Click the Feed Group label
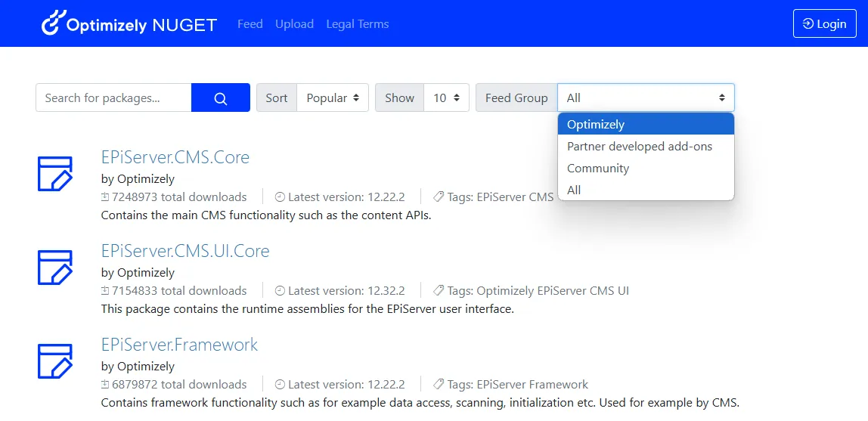 tap(516, 98)
